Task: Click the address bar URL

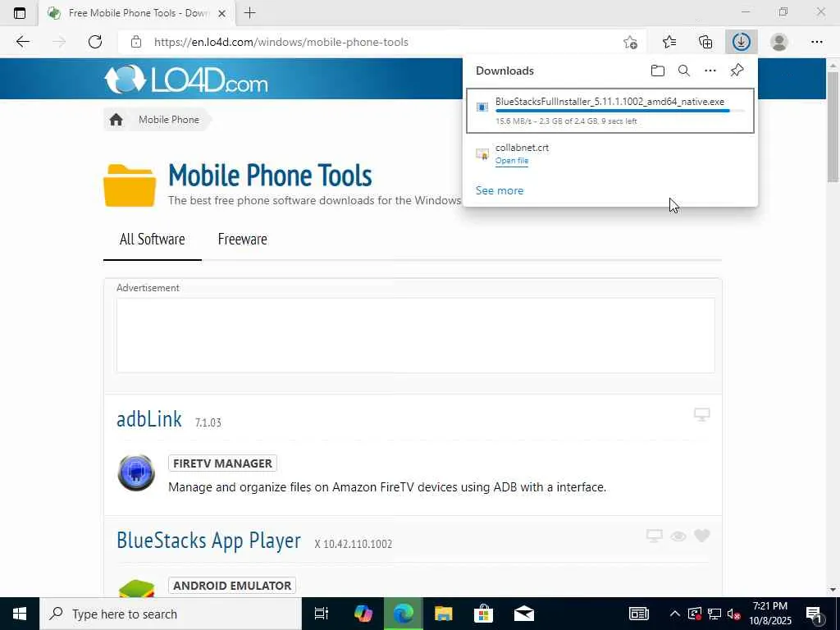Action: 281,42
